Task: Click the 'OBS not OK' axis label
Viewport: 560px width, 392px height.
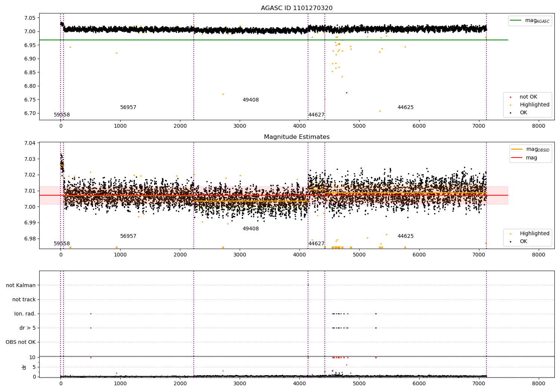Action: 21,342
